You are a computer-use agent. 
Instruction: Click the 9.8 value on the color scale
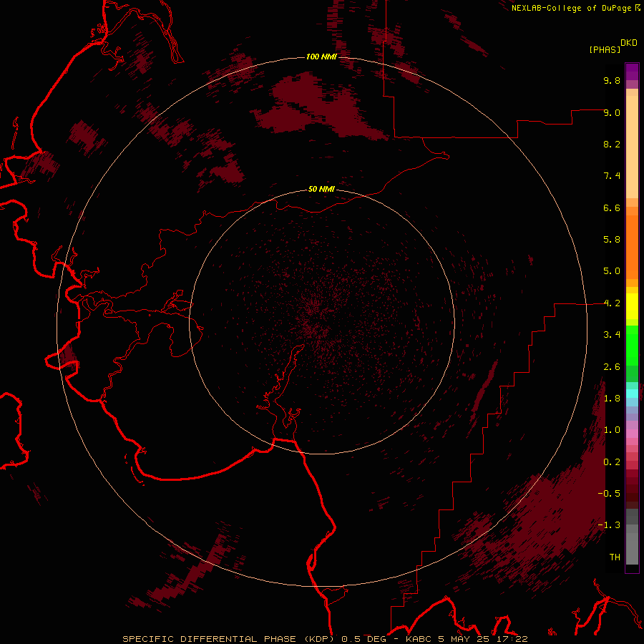tap(612, 80)
